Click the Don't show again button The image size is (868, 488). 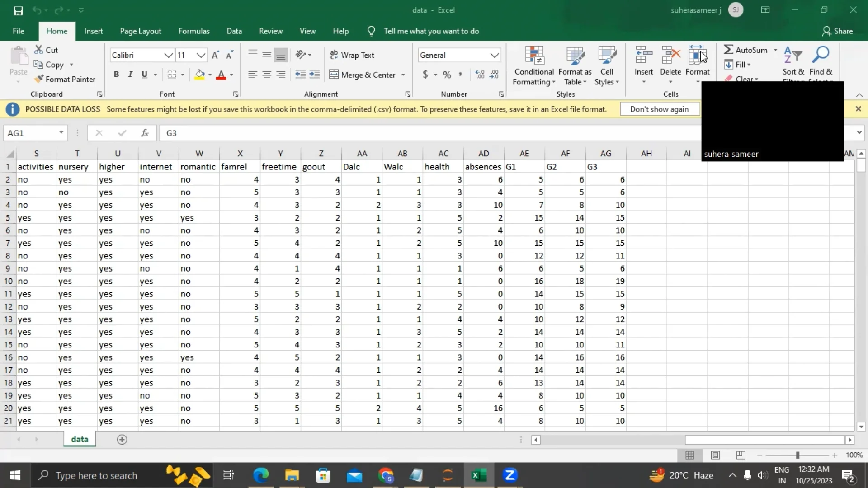(659, 109)
